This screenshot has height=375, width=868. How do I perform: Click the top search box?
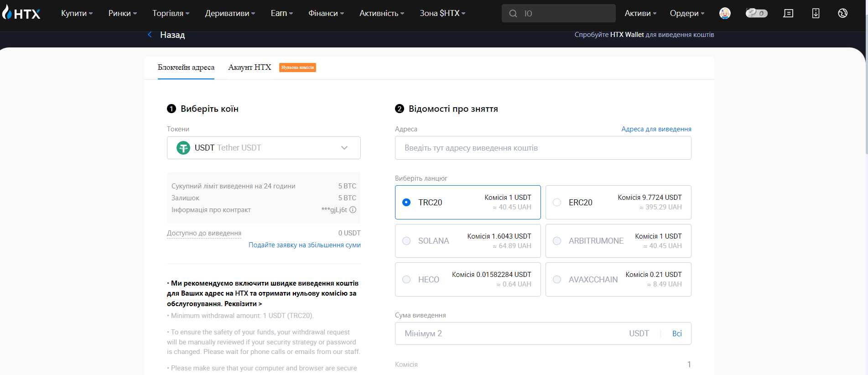pos(558,13)
